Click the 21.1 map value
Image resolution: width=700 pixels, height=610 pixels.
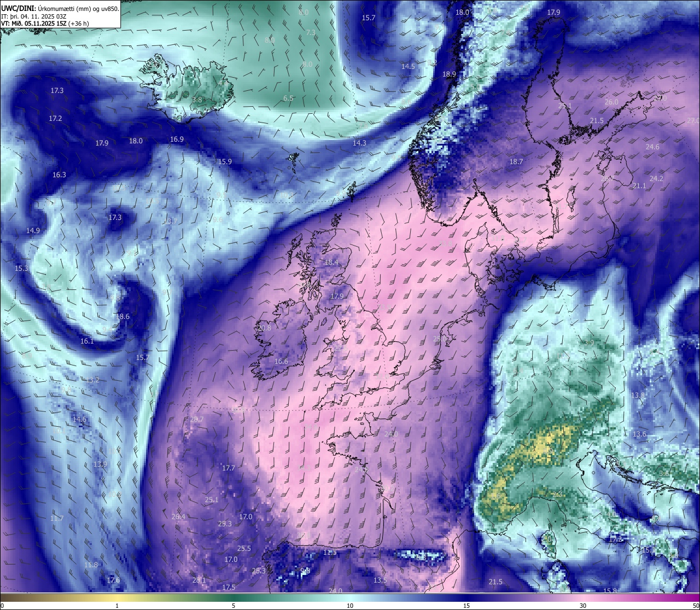click(x=639, y=186)
